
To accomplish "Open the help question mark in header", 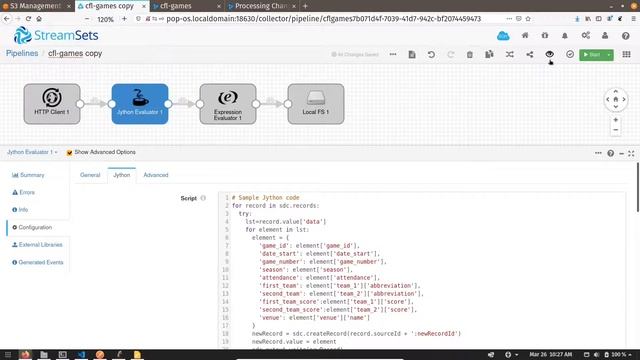I will [x=625, y=36].
